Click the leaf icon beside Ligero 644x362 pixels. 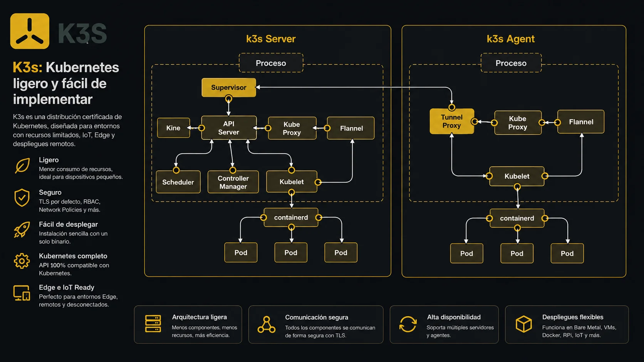[x=22, y=166]
